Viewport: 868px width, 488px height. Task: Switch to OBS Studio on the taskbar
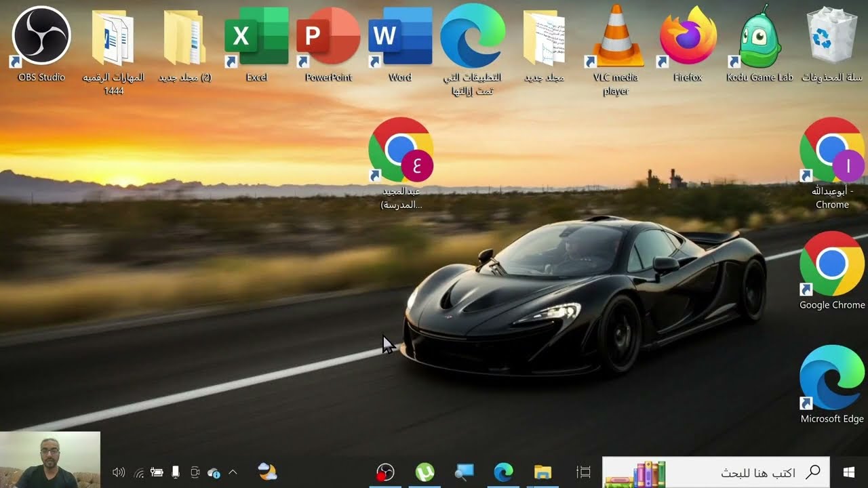385,472
